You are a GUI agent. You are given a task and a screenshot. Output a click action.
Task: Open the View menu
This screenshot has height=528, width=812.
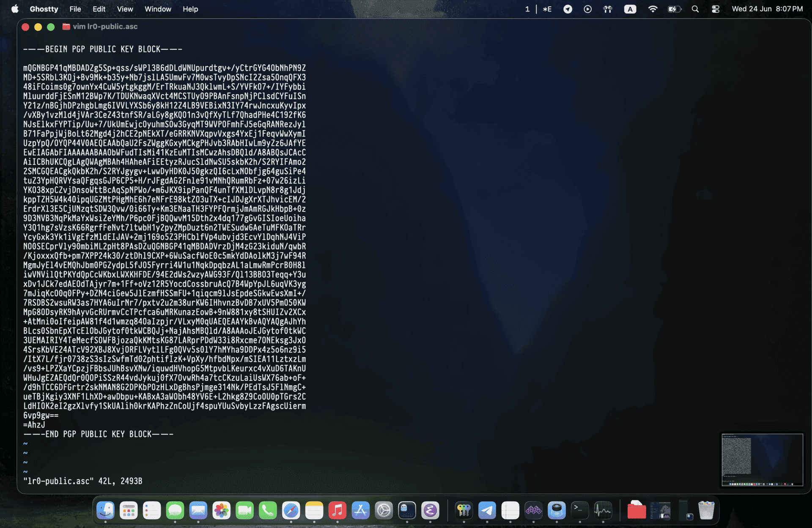[125, 9]
